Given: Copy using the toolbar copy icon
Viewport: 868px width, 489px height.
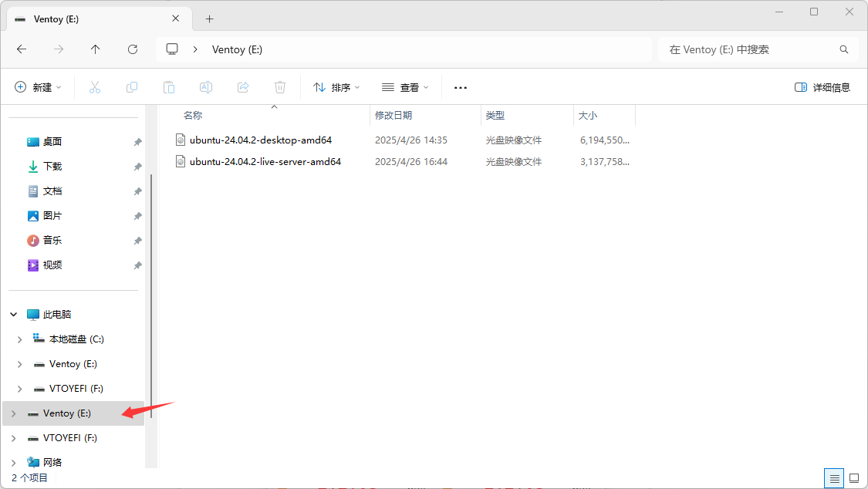Looking at the screenshot, I should pyautogui.click(x=132, y=87).
